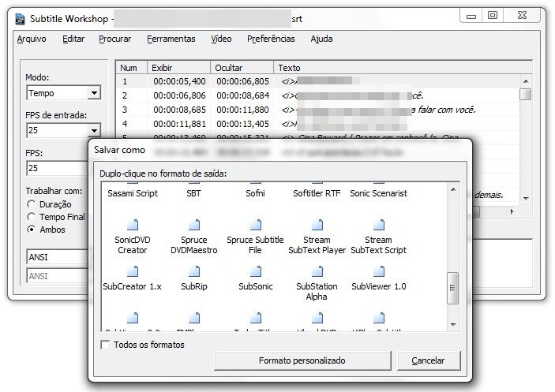Click the Sonic Scenarist format label
The image size is (555, 392).
(378, 193)
